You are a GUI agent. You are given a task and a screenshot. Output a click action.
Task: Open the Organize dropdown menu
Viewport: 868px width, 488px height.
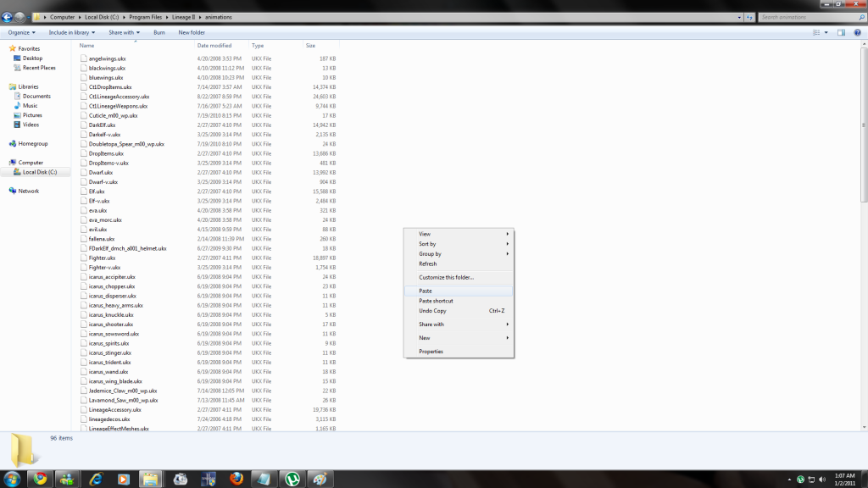point(21,32)
